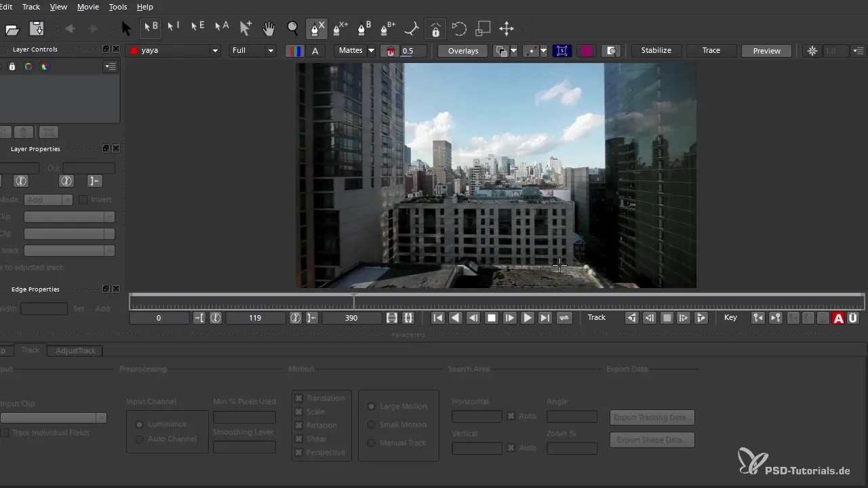Jump to the last frame
The width and height of the screenshot is (868, 488).
point(545,318)
